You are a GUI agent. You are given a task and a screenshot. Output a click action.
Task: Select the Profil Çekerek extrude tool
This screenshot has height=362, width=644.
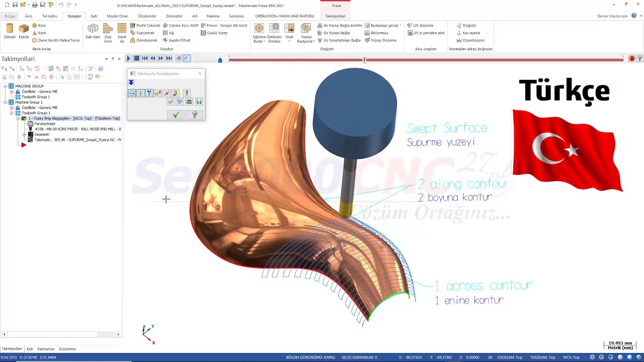point(145,26)
